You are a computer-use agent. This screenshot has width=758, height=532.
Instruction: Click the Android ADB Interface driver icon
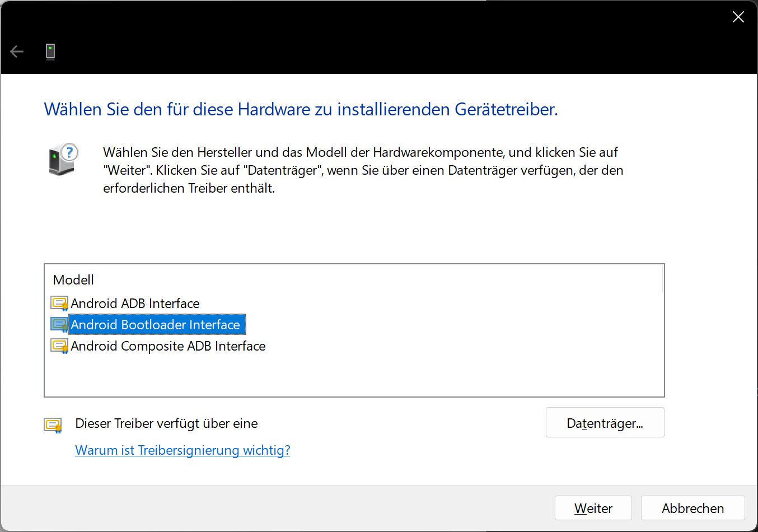(59, 304)
